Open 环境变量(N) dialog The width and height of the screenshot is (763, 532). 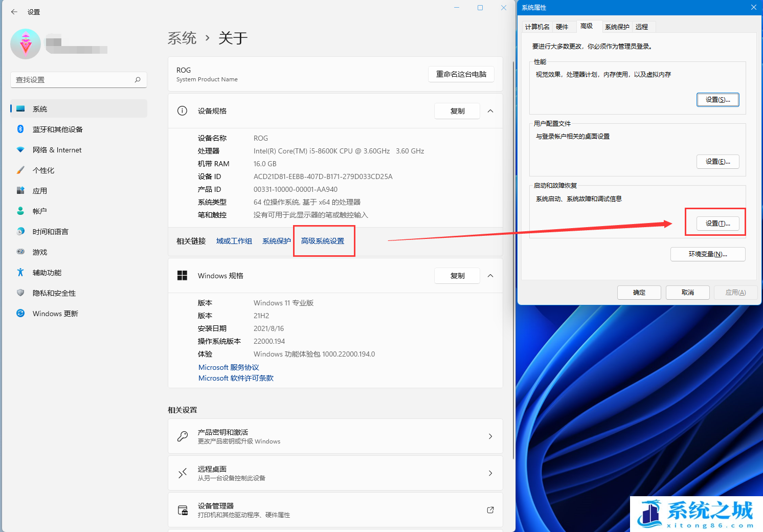[708, 254]
